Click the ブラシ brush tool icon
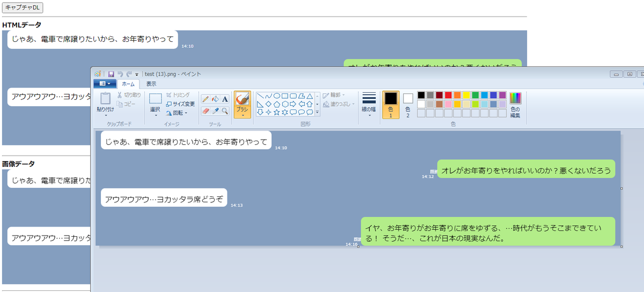Screen dimensions: 644x292 pos(242,98)
